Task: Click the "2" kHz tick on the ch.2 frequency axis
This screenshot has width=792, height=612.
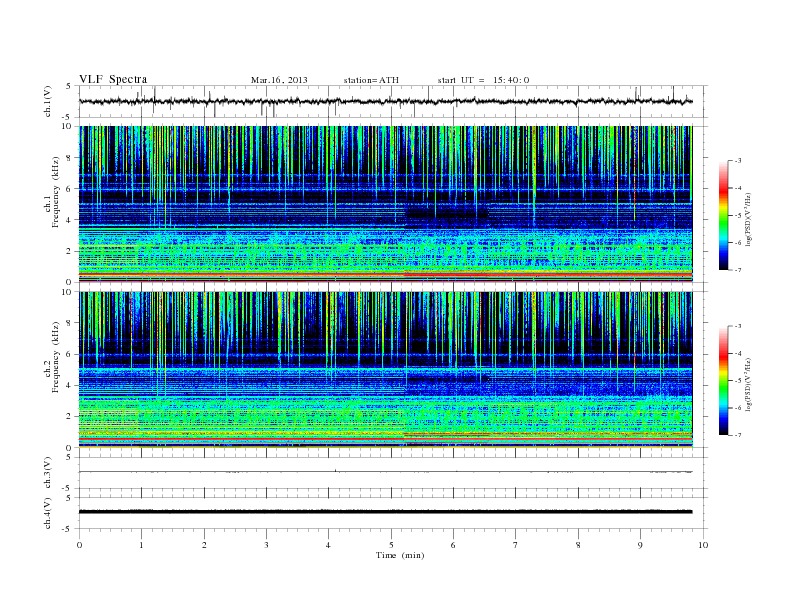Action: (x=69, y=417)
